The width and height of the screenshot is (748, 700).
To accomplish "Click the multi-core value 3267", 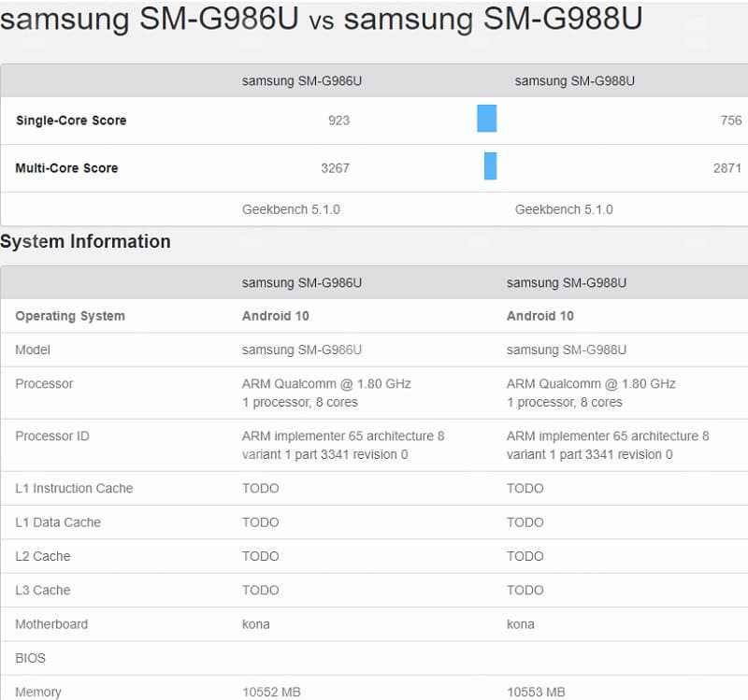I will tap(335, 168).
